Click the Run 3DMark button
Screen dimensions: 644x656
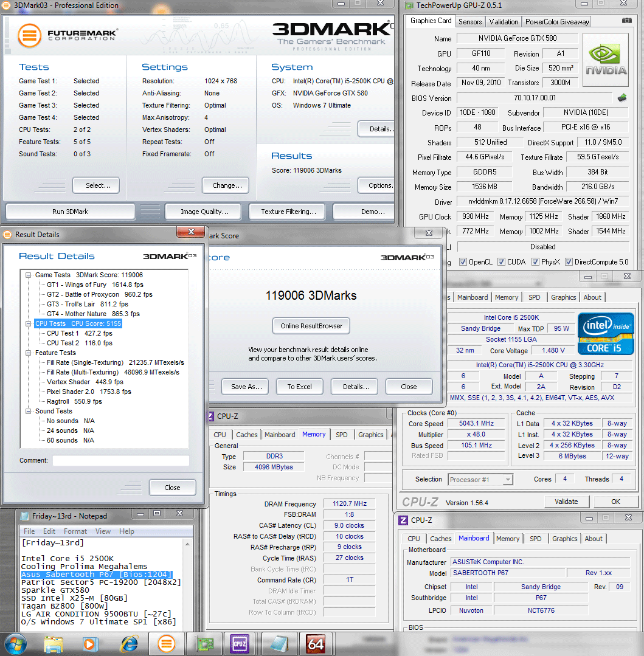pos(71,212)
